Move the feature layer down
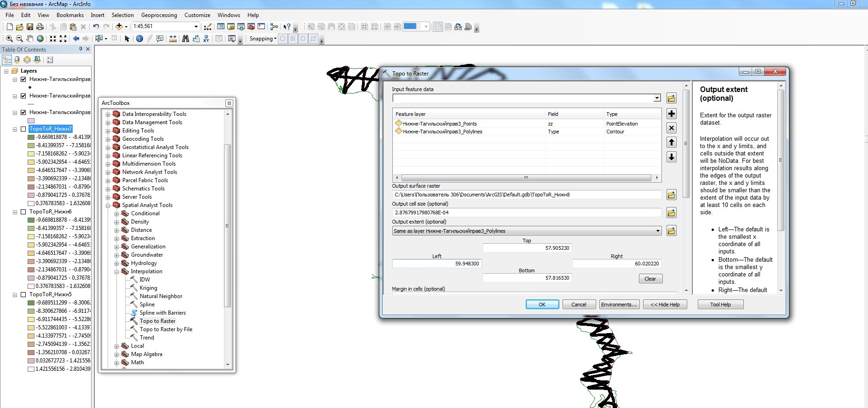868x408 pixels. point(672,157)
